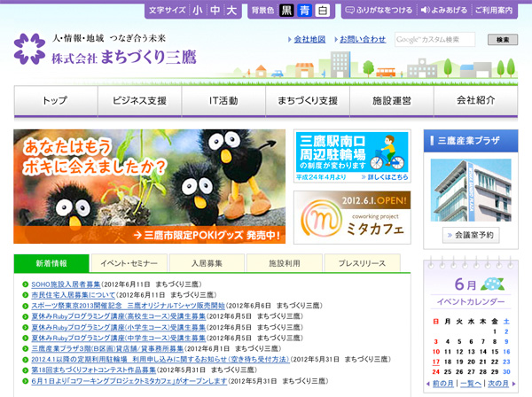Open the ミタカフェ coworking banner
The height and width of the screenshot is (397, 532).
(351, 215)
